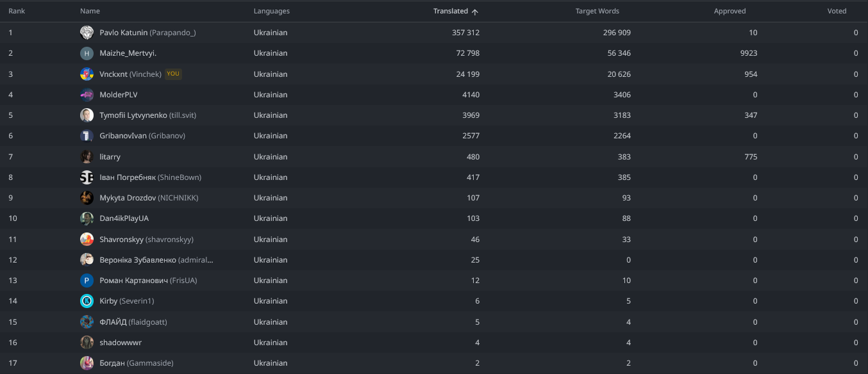This screenshot has height=374, width=868.
Task: Click the Vnckxnt avatar icon
Action: [87, 74]
